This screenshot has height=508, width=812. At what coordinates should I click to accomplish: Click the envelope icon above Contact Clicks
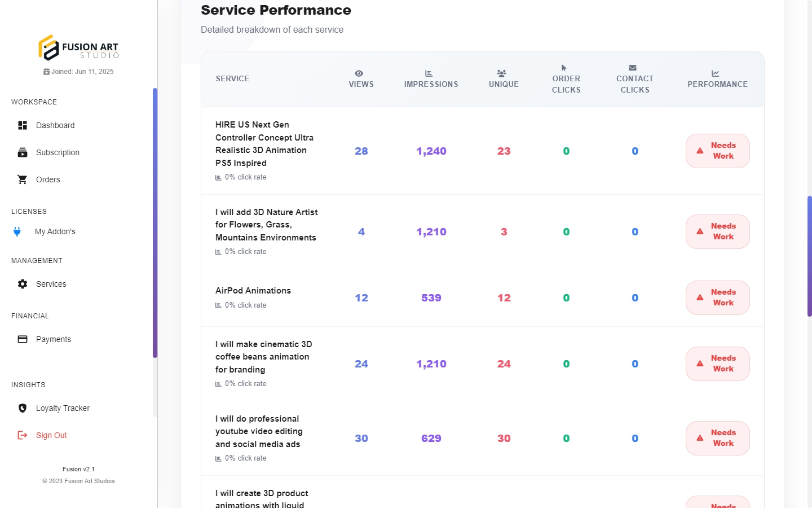633,68
